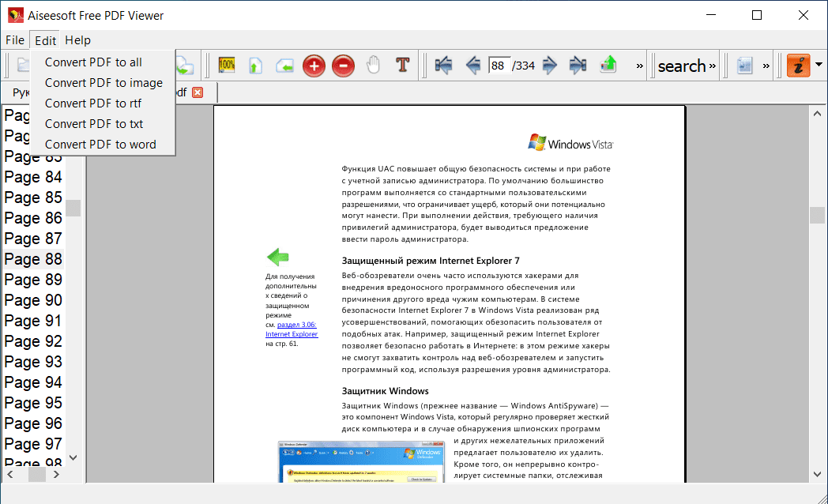Select Page 88 in the page list
Image resolution: width=828 pixels, height=504 pixels.
[33, 259]
